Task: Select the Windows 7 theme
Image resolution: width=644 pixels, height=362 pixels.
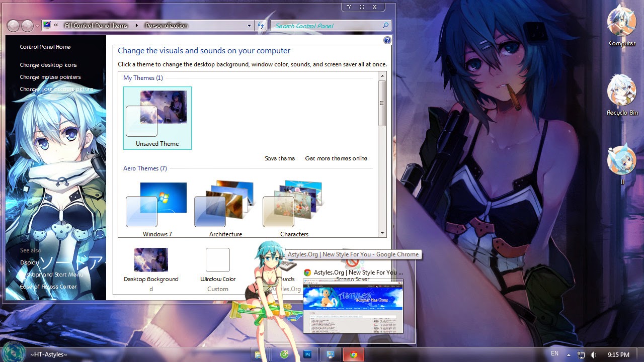Action: (157, 209)
